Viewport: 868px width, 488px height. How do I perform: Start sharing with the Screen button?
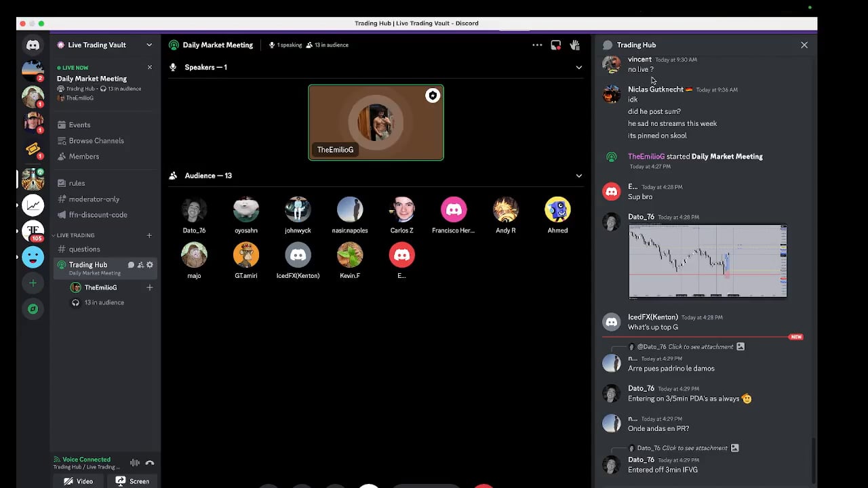(132, 481)
